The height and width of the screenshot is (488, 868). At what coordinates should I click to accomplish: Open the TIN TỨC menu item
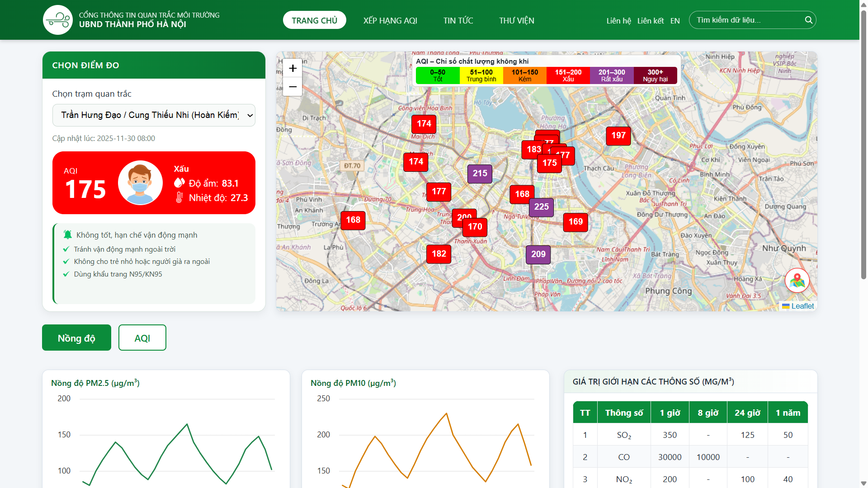458,20
